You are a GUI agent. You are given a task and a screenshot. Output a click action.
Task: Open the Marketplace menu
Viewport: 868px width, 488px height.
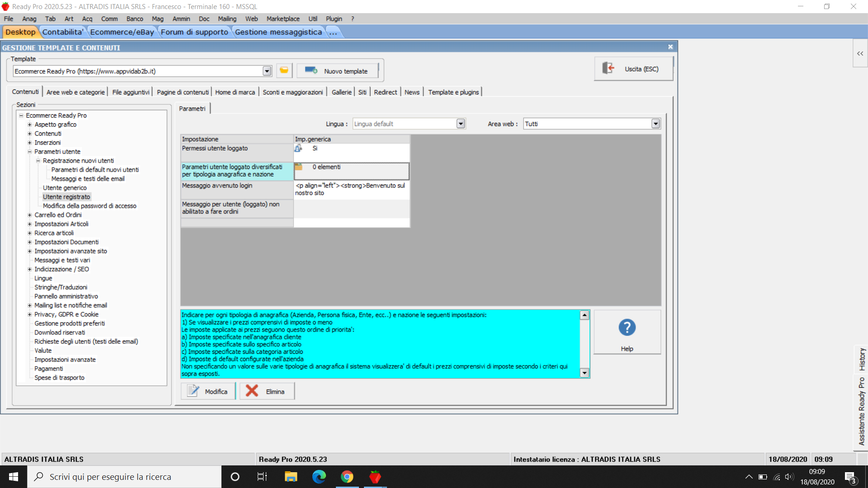coord(283,19)
